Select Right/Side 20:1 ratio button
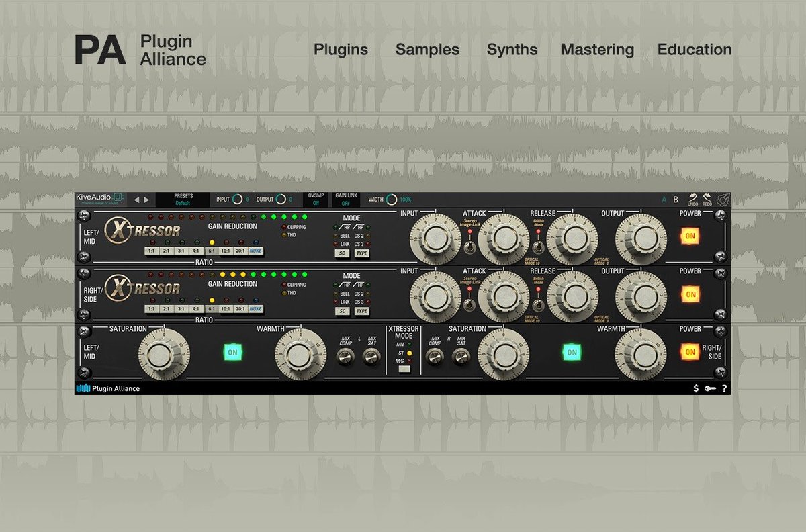Screen dimensions: 806x532 pos(240,309)
